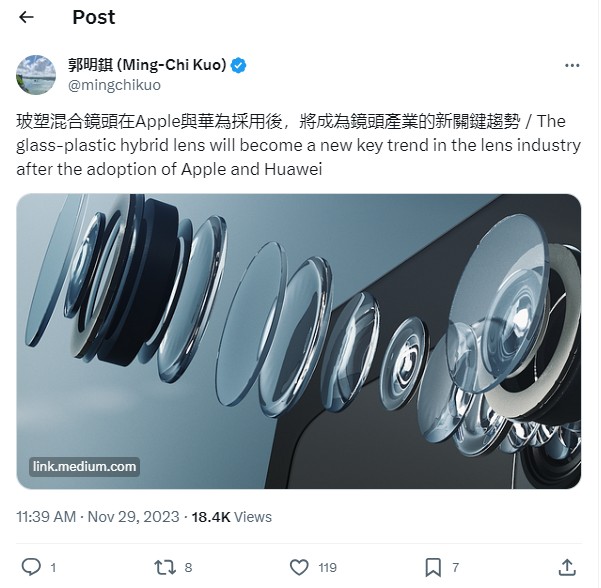View the 18.4K Views analytics
Image resolution: width=601 pixels, height=588 pixels.
(x=232, y=517)
